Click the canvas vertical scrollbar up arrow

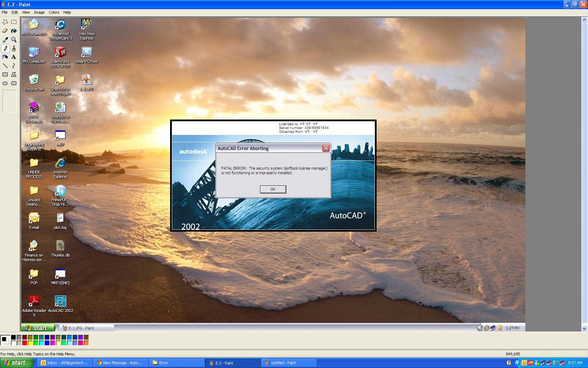tap(584, 20)
